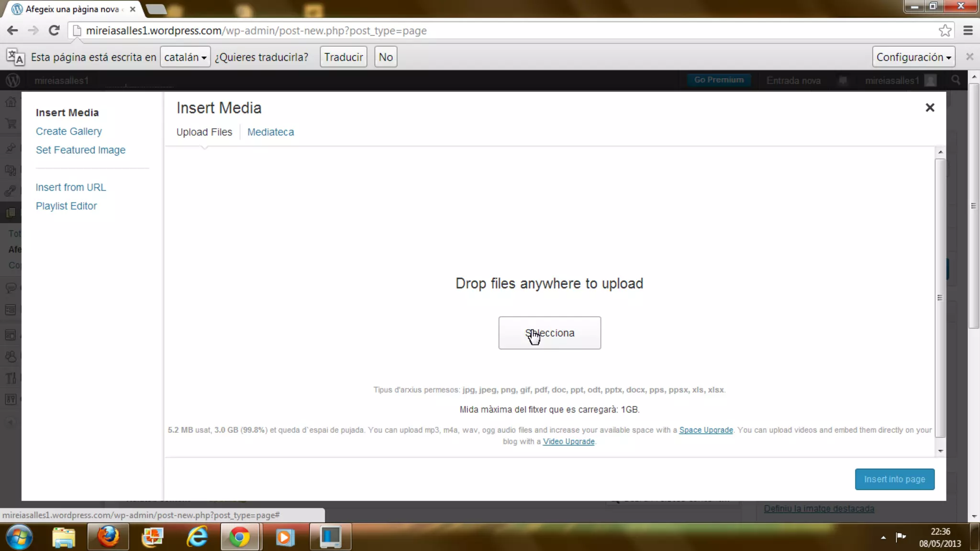
Task: Open the media player taskbar icon
Action: point(285,537)
